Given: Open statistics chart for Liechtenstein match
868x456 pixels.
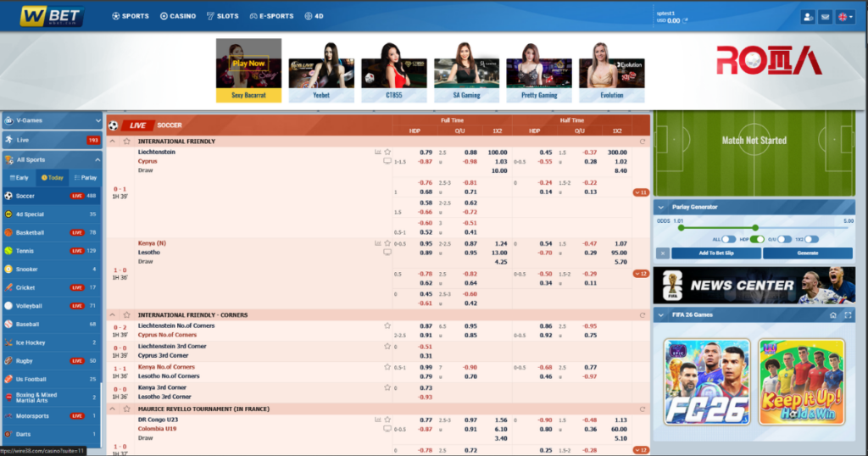Looking at the screenshot, I should [377, 152].
